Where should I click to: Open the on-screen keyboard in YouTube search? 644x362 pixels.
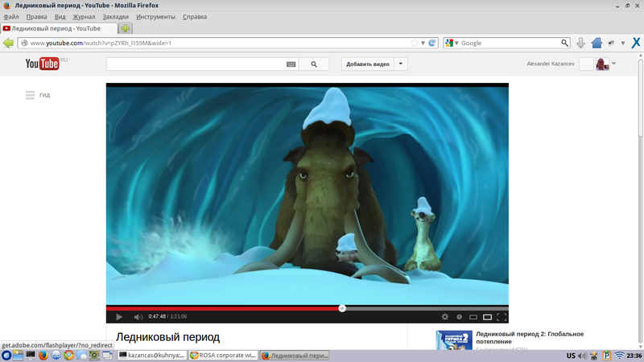(x=291, y=64)
